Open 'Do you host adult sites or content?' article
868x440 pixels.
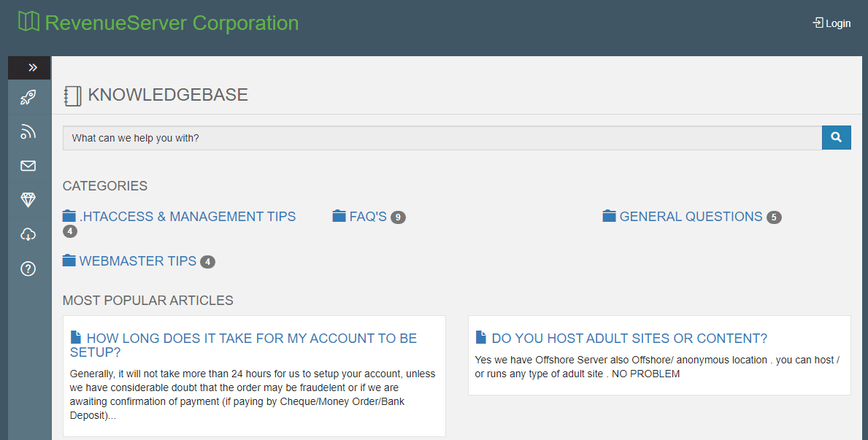coord(629,338)
